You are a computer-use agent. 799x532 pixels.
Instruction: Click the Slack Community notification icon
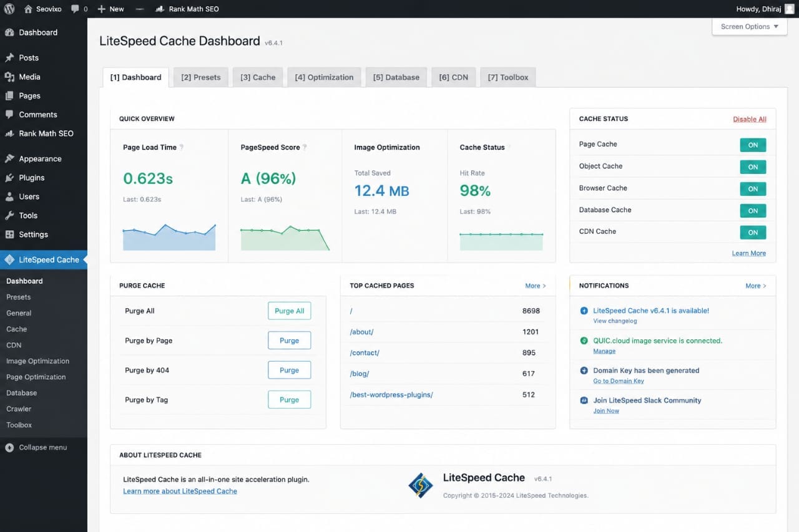point(584,400)
